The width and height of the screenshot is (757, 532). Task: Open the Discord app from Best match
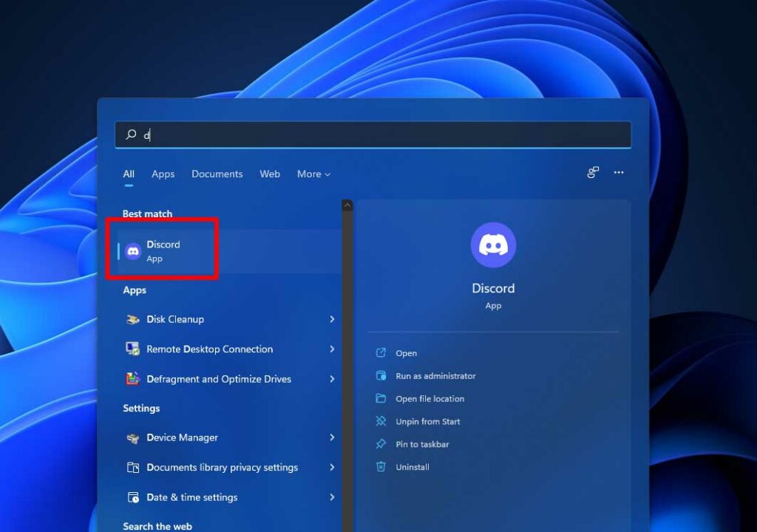click(163, 250)
